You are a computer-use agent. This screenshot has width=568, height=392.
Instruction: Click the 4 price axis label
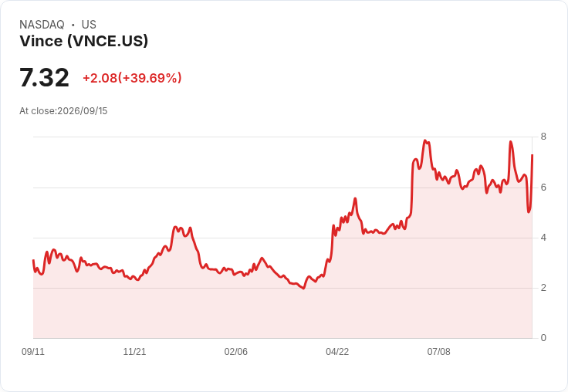pos(543,238)
